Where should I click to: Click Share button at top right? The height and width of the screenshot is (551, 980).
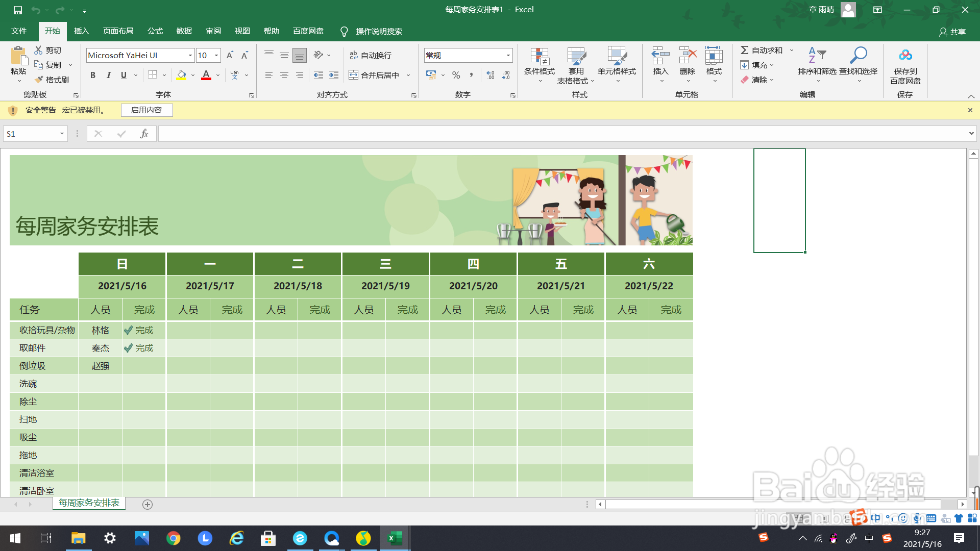tap(952, 32)
